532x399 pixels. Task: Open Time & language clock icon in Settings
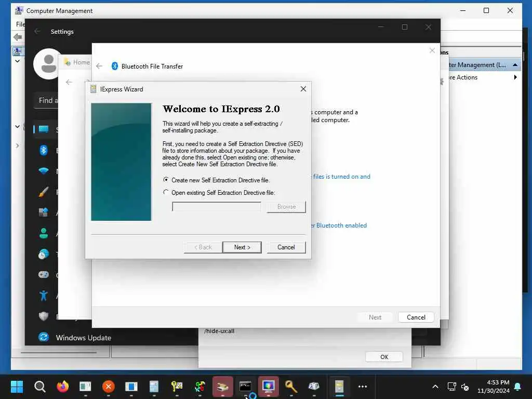point(44,254)
